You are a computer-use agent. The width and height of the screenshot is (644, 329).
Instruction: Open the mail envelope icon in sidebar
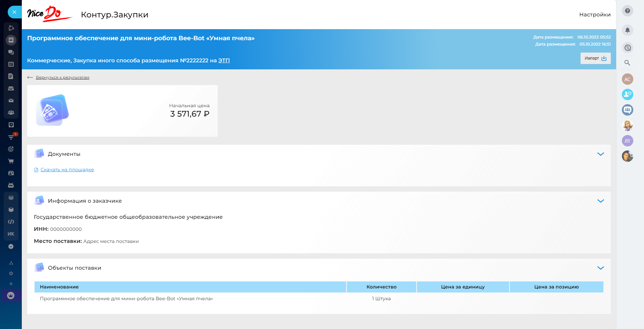pos(11,101)
